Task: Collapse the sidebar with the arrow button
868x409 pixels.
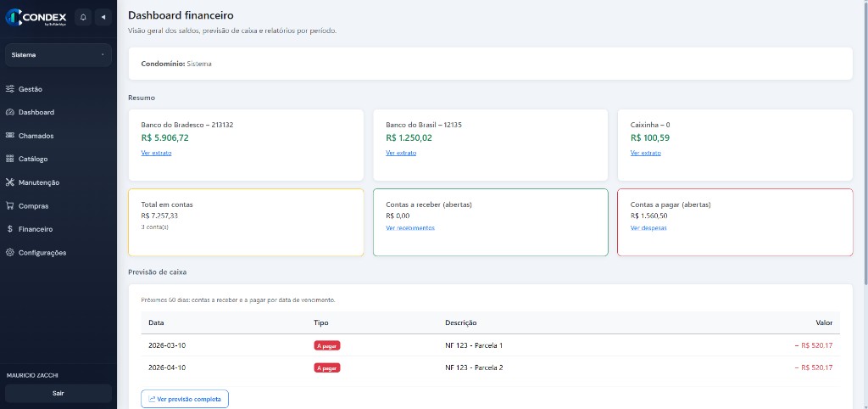Action: click(103, 17)
